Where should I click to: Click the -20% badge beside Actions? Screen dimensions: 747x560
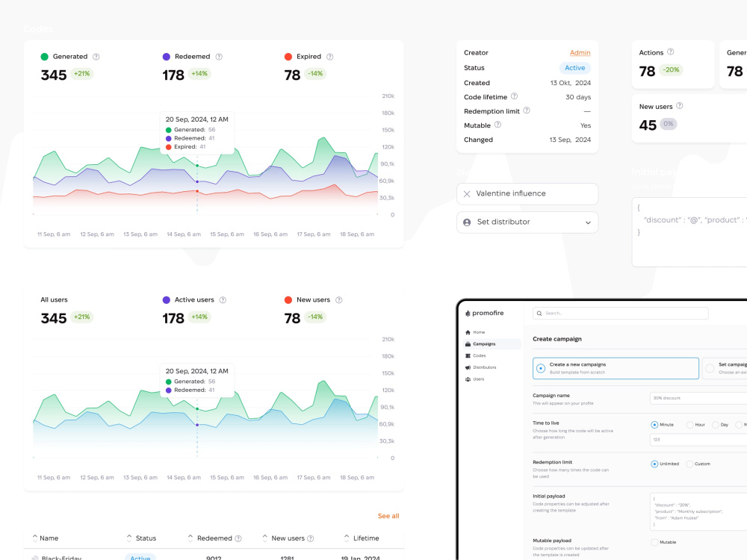coord(672,70)
